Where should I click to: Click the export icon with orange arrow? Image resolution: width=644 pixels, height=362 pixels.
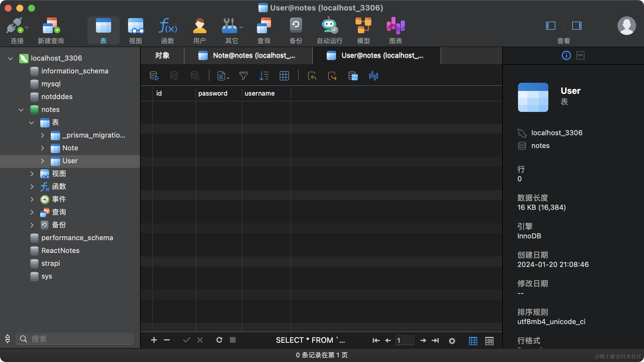pos(332,76)
